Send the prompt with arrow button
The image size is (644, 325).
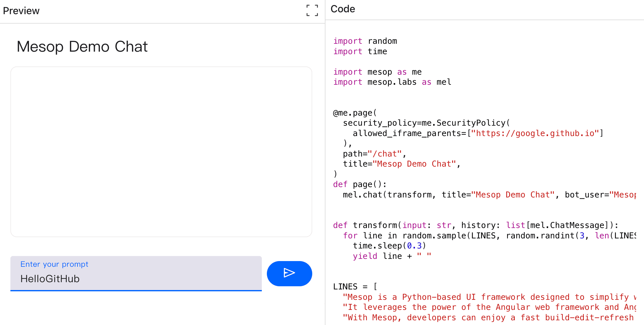289,273
